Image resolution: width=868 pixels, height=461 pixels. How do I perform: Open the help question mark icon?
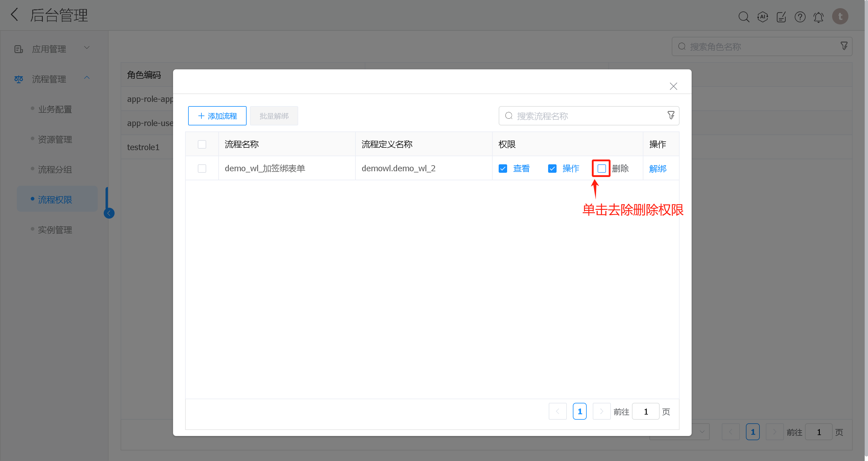(800, 17)
